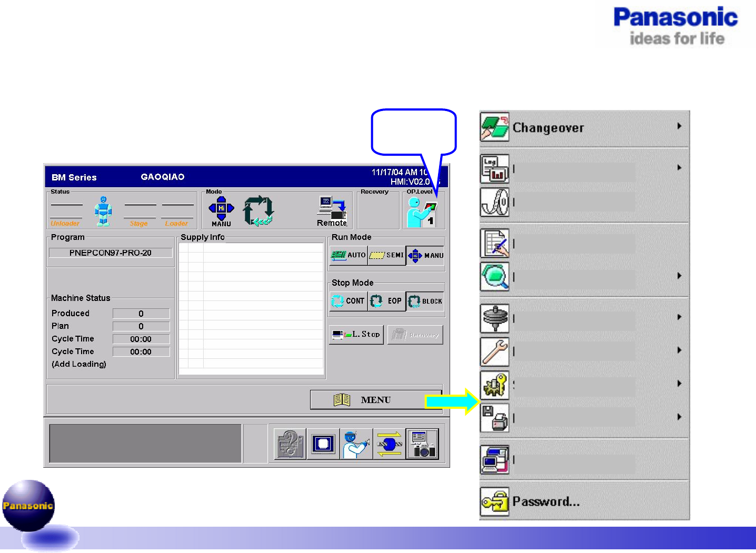Click the dark gray message panel
The height and width of the screenshot is (553, 756).
tap(145, 444)
